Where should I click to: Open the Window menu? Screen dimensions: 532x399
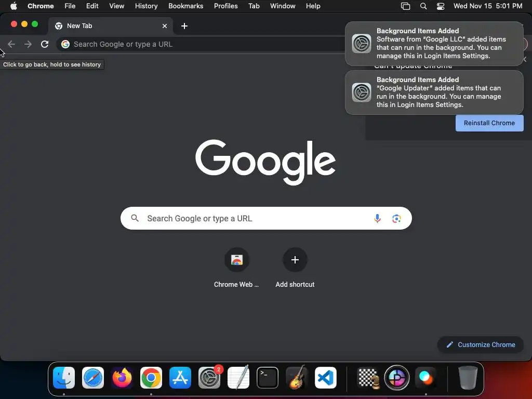283,6
